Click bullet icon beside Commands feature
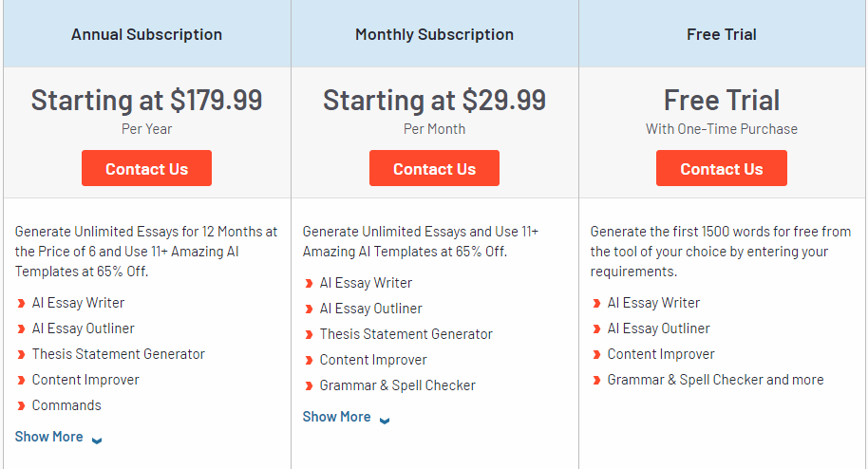Image resolution: width=868 pixels, height=469 pixels. pos(22,406)
